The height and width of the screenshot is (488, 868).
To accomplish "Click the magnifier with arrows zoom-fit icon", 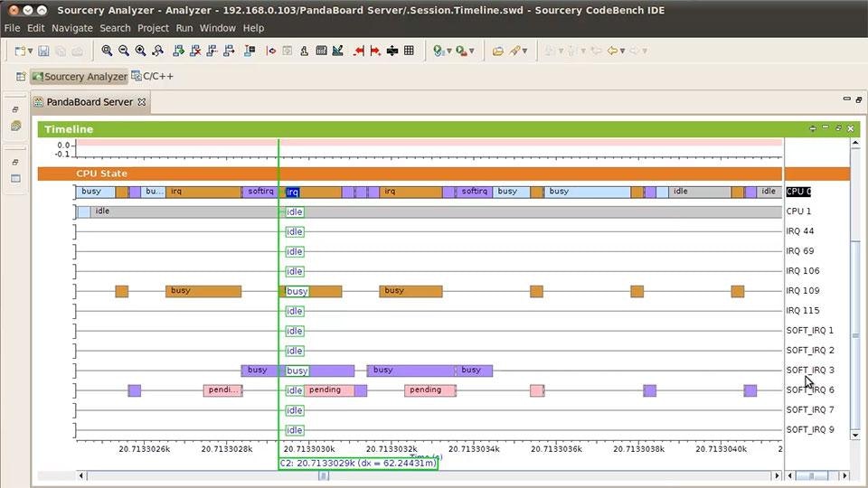I will pos(157,51).
